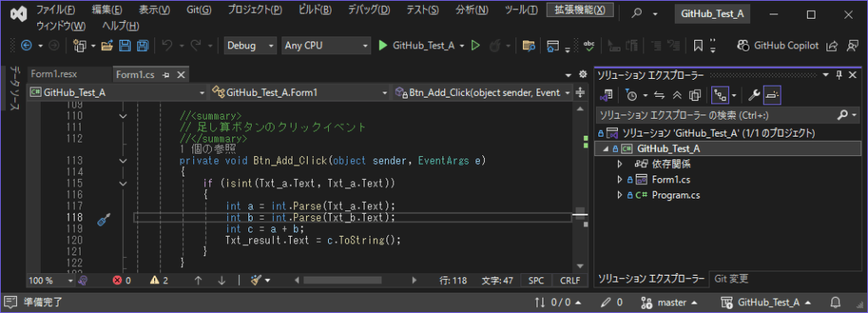Toggle the nested files view button
The height and width of the screenshot is (313, 868).
720,96
